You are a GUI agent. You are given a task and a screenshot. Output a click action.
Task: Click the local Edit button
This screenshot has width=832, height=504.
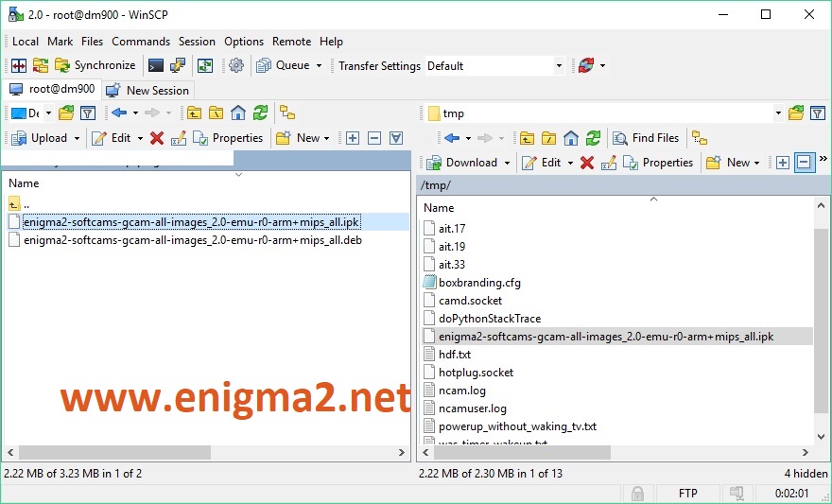pos(112,138)
